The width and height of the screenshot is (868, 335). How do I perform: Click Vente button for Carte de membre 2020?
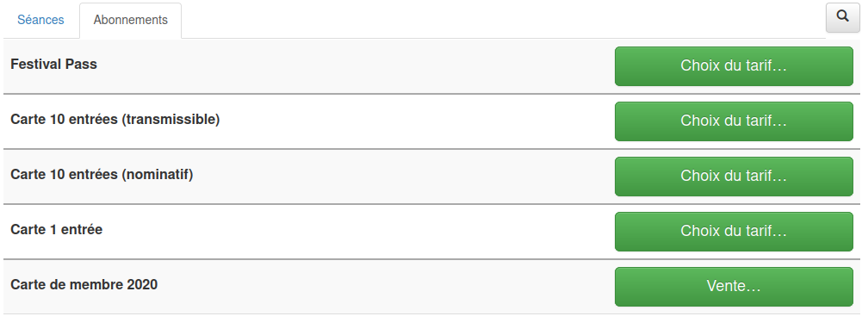(x=734, y=287)
